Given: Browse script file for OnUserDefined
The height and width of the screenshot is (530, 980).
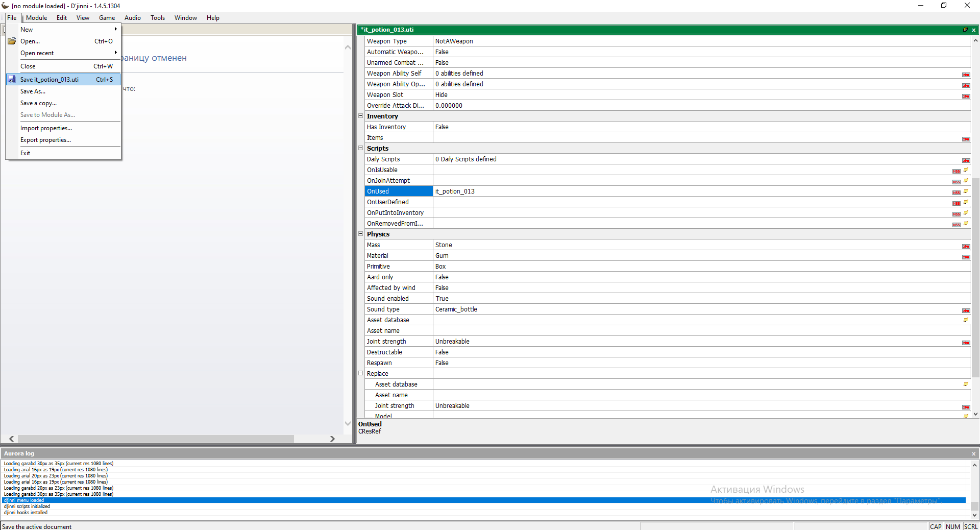Looking at the screenshot, I should (966, 202).
